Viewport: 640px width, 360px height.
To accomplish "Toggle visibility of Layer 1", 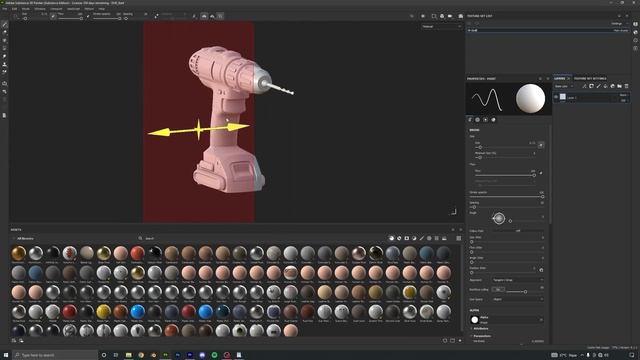I will tap(556, 97).
